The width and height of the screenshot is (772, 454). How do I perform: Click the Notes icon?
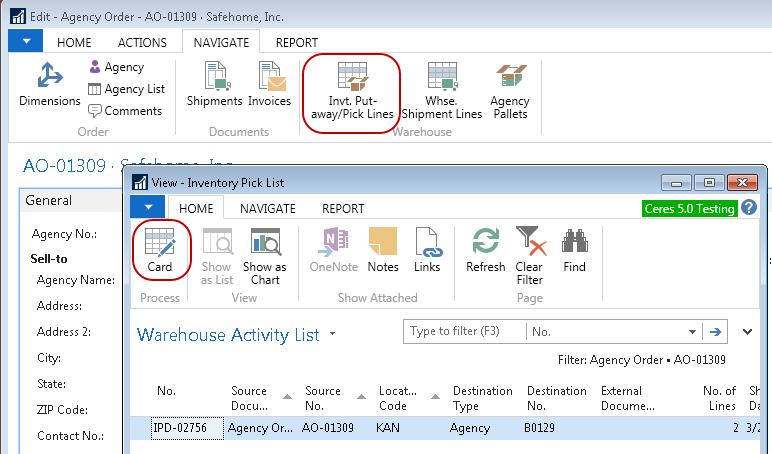click(x=383, y=251)
